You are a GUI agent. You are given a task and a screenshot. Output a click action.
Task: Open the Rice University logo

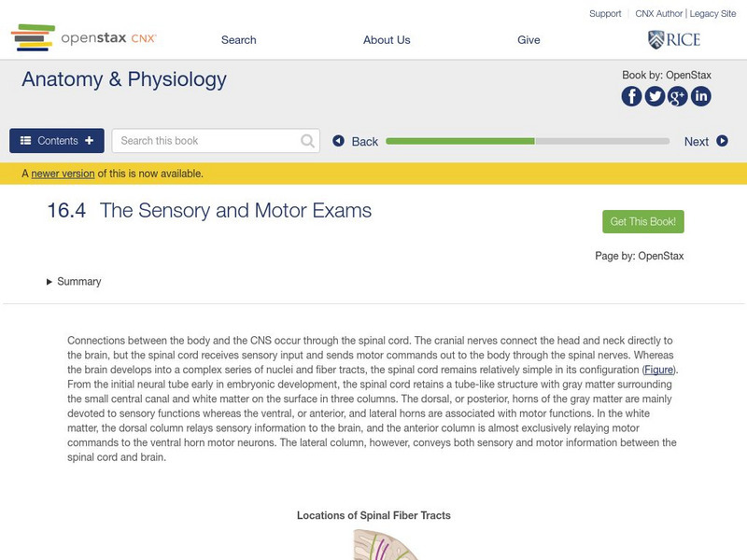pyautogui.click(x=673, y=39)
